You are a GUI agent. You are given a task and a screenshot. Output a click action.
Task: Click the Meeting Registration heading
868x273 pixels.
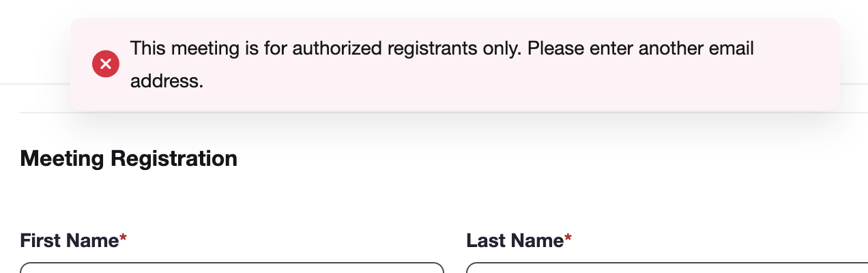[x=129, y=158]
